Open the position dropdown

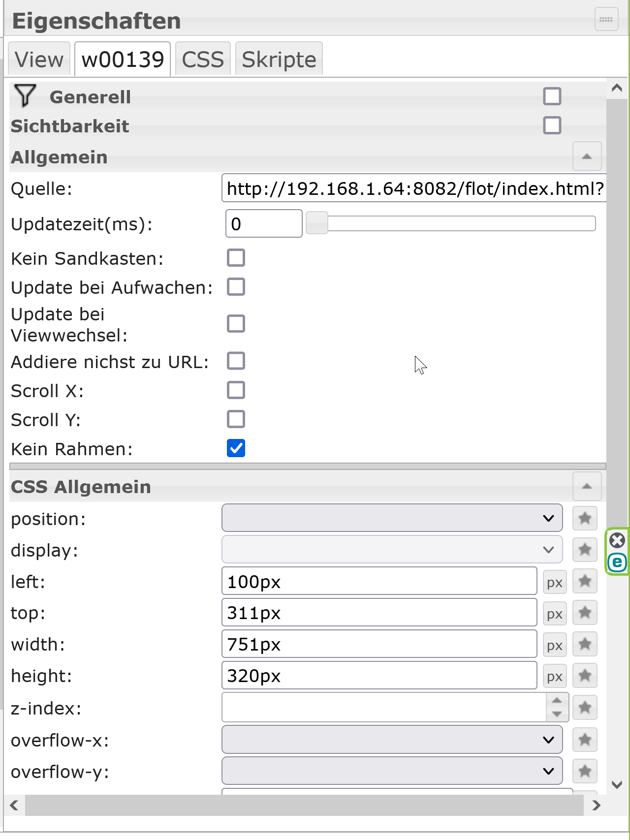[392, 518]
